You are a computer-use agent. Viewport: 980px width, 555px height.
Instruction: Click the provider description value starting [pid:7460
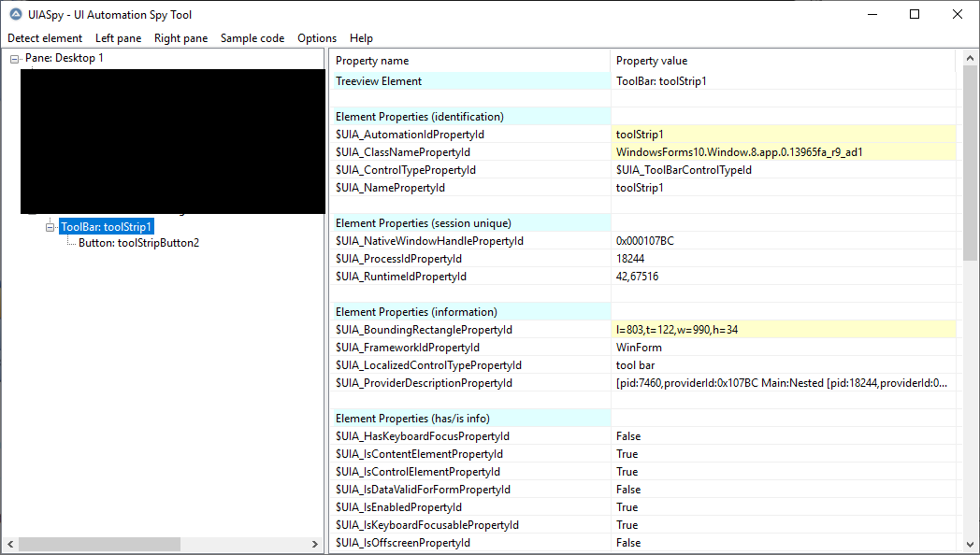coord(781,383)
